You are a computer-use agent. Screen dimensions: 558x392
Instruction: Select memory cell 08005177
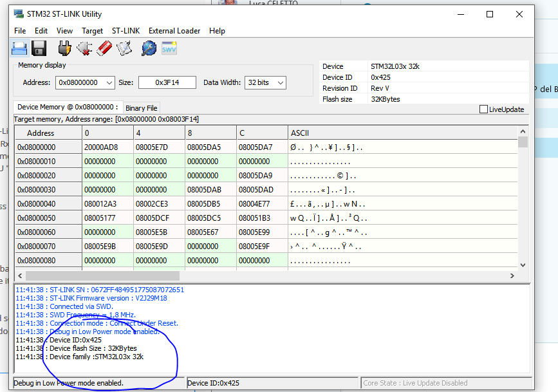pyautogui.click(x=107, y=218)
